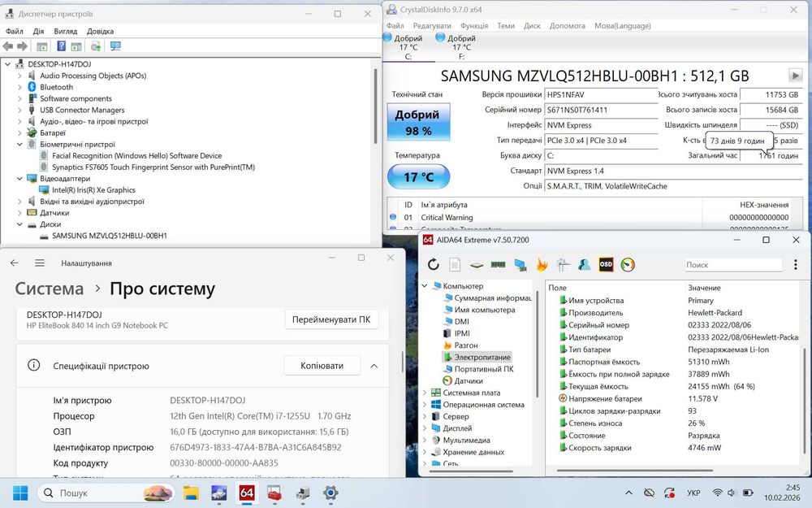Collapse Компьютер node in AIDA64 tree
The image size is (812, 508).
click(x=425, y=285)
